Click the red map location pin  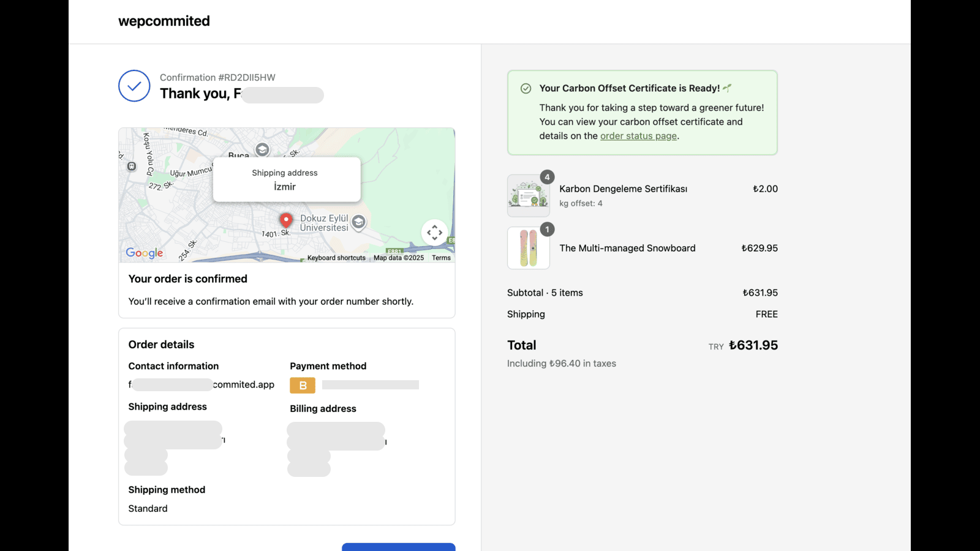coord(285,220)
